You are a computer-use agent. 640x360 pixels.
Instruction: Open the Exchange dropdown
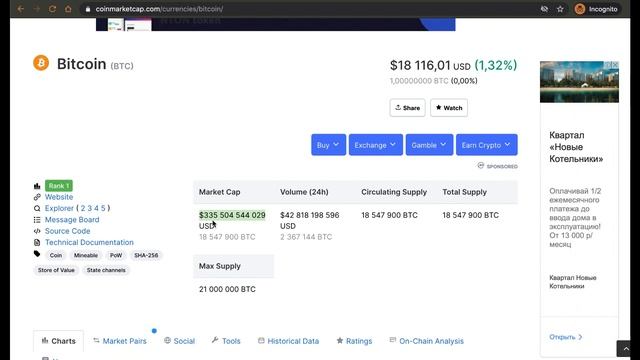[x=376, y=145]
